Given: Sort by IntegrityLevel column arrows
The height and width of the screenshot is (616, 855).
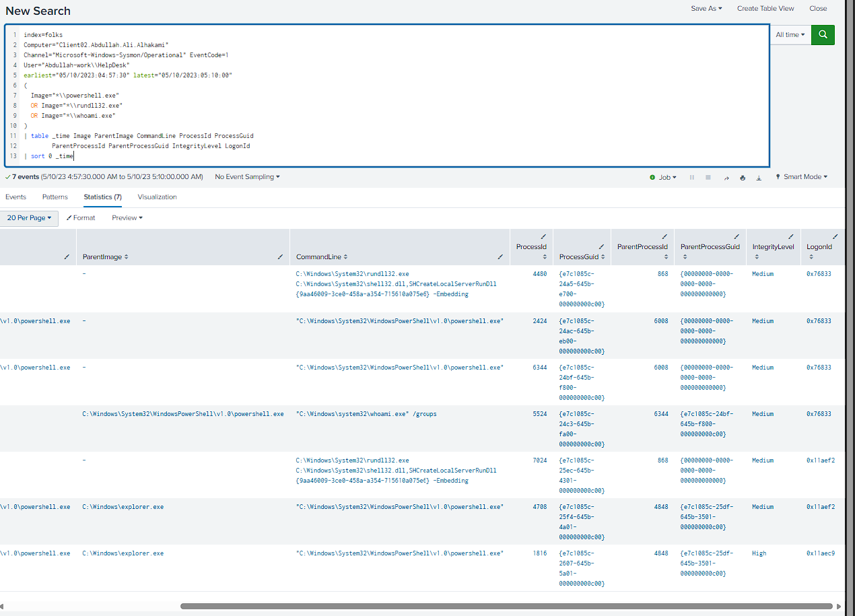Looking at the screenshot, I should click(756, 257).
